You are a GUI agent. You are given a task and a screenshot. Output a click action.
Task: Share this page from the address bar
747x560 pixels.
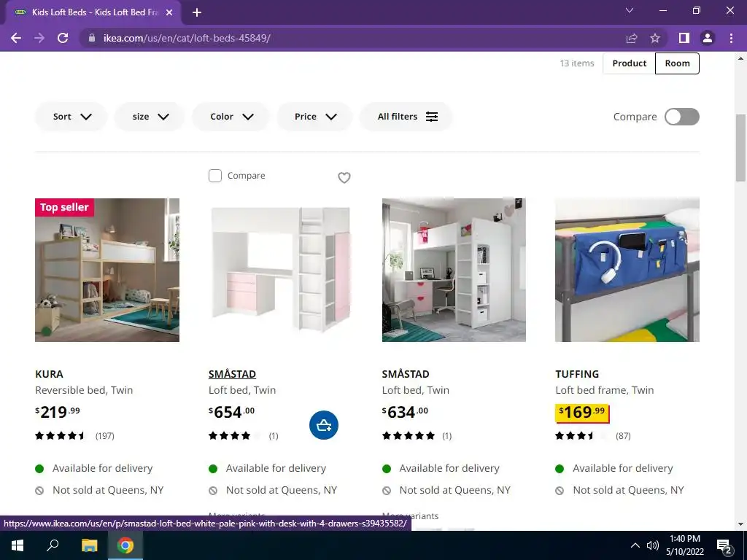[632, 38]
